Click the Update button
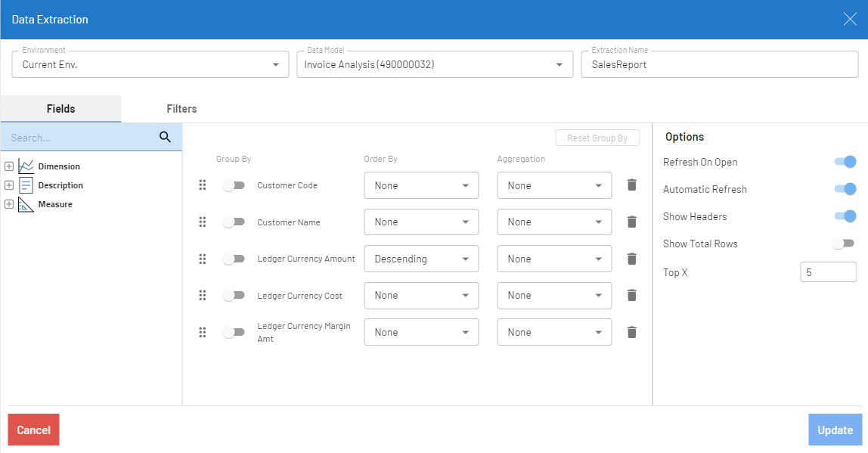868x453 pixels. click(835, 430)
